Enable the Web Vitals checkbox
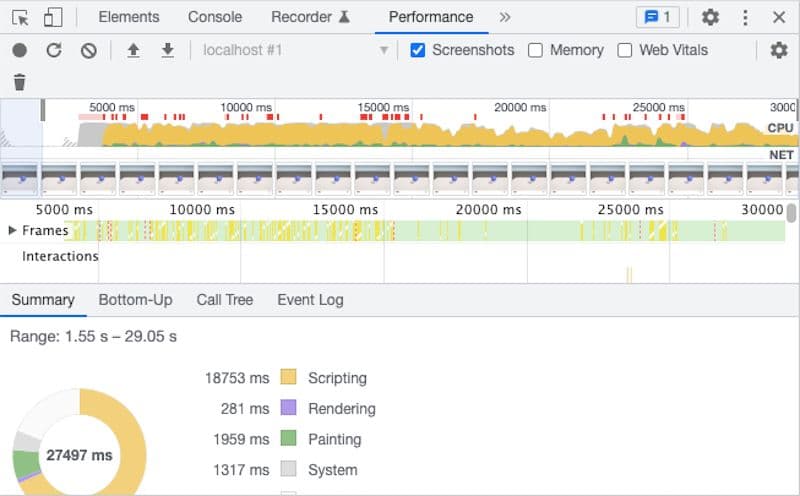The image size is (800, 496). pyautogui.click(x=625, y=50)
